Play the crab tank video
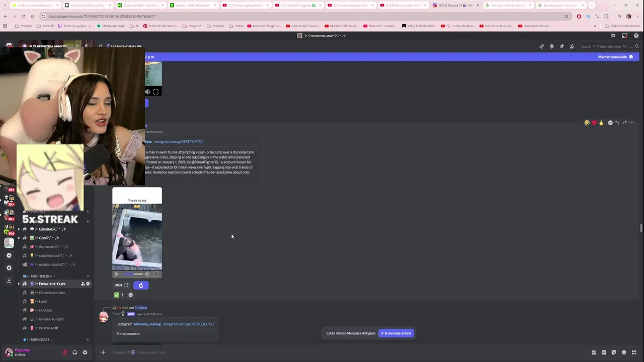The width and height of the screenshot is (644, 362). tap(117, 274)
